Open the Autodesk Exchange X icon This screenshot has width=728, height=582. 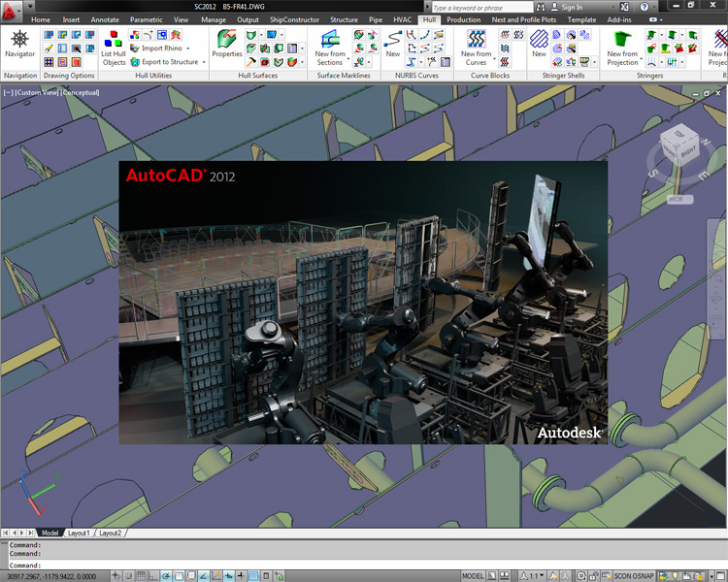624,7
